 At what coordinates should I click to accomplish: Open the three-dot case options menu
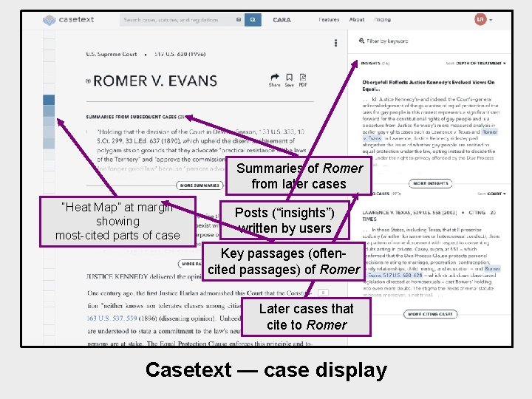point(335,43)
